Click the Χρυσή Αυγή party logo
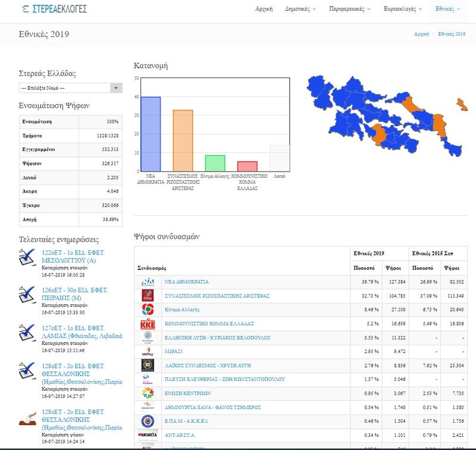476x450 pixels. [148, 366]
